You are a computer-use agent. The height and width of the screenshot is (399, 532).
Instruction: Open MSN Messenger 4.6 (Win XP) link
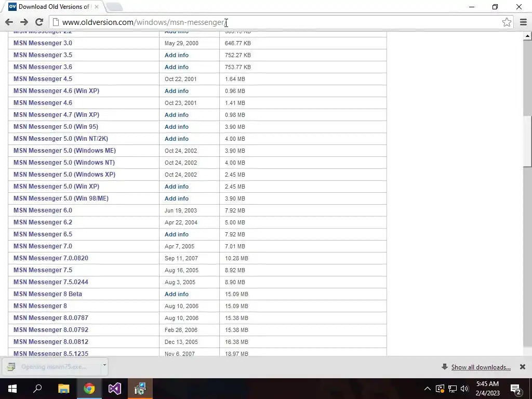coord(56,91)
